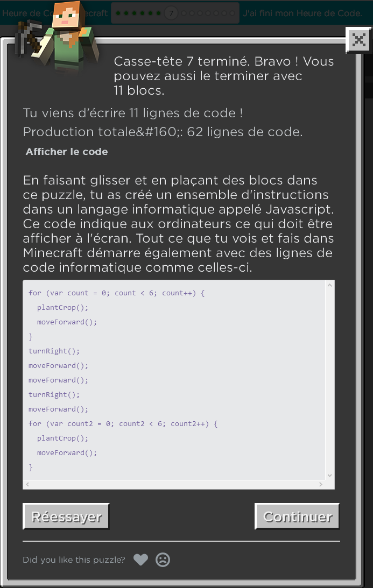Select the last puzzle dot in progress bar
373x588 pixels.
233,13
